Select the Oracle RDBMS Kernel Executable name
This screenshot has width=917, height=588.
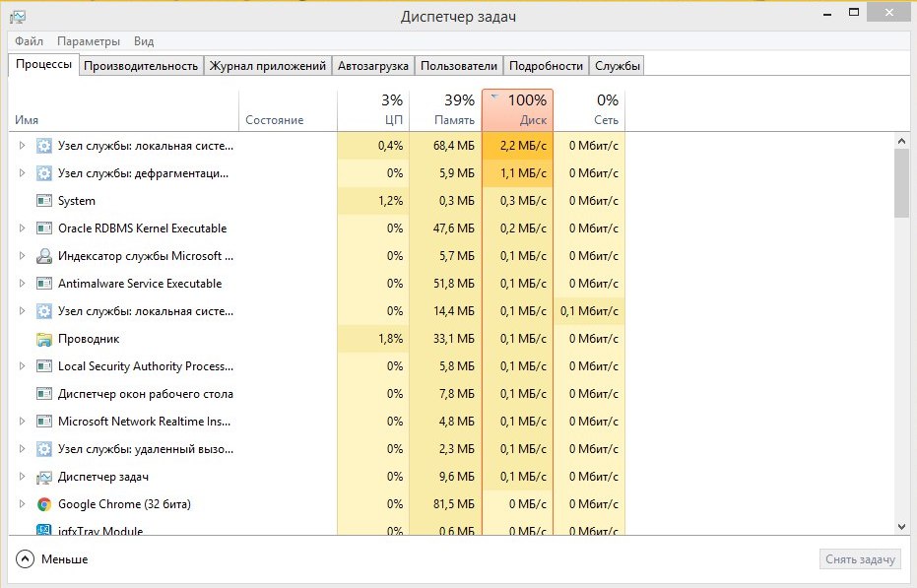[142, 229]
